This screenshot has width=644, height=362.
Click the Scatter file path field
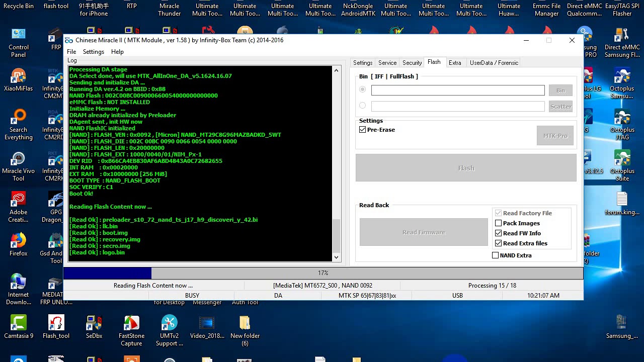458,106
